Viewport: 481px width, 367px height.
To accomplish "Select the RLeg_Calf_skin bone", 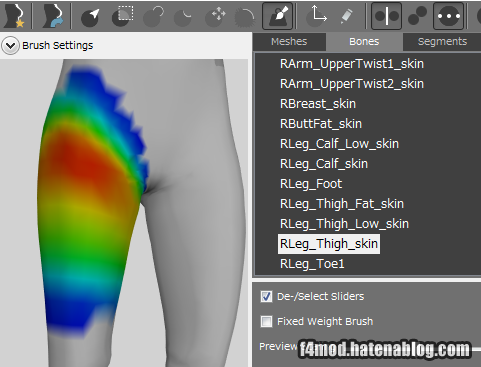I will click(x=324, y=164).
